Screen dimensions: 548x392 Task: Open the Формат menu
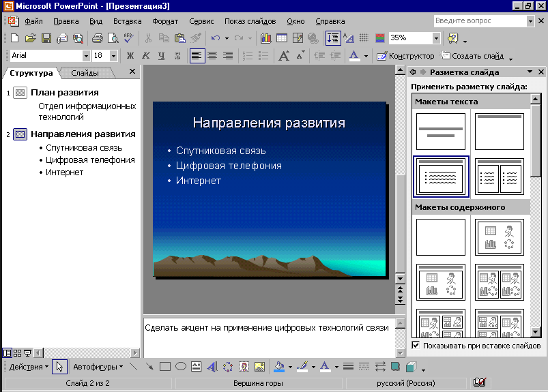[165, 21]
